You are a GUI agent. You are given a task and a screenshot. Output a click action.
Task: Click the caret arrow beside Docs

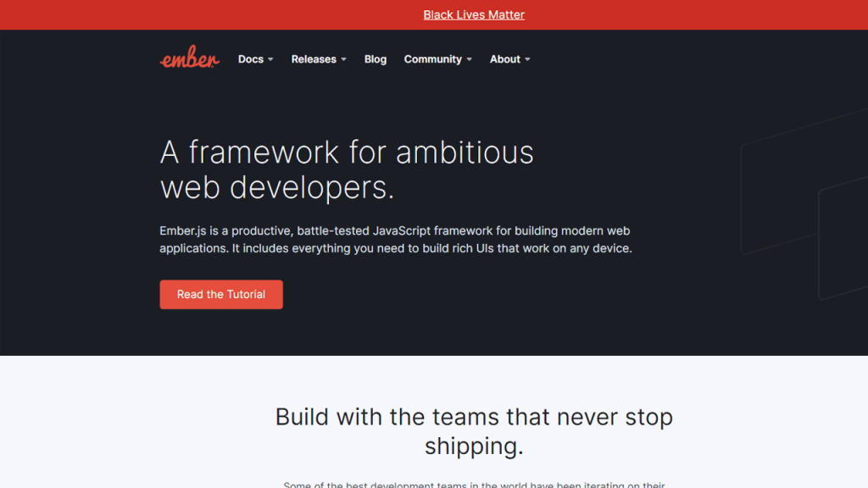pyautogui.click(x=270, y=59)
